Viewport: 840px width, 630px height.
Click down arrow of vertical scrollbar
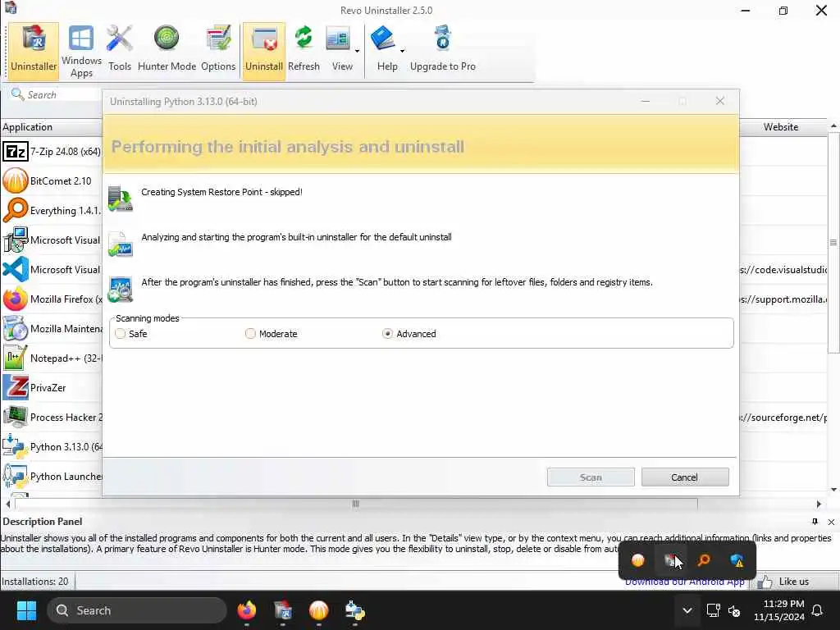coord(833,489)
